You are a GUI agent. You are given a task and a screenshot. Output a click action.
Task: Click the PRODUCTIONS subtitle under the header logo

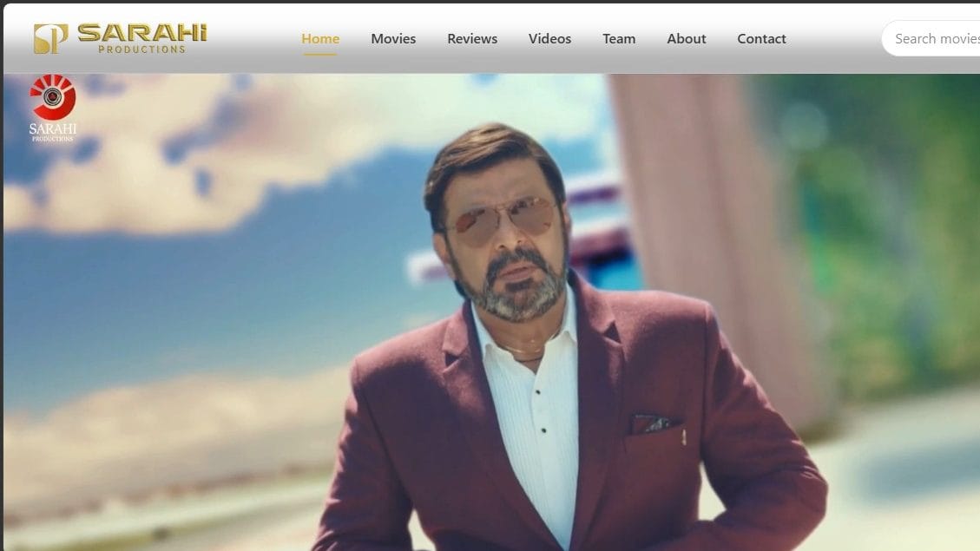pos(141,49)
